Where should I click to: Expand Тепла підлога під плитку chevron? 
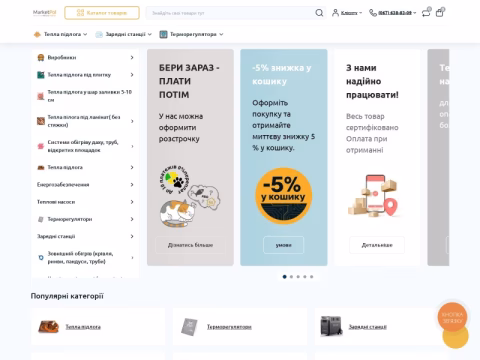pos(132,75)
